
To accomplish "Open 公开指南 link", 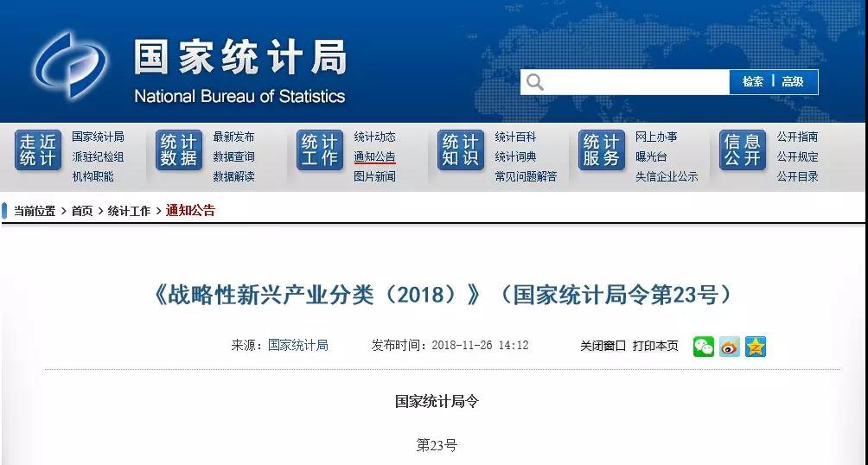I will point(797,137).
